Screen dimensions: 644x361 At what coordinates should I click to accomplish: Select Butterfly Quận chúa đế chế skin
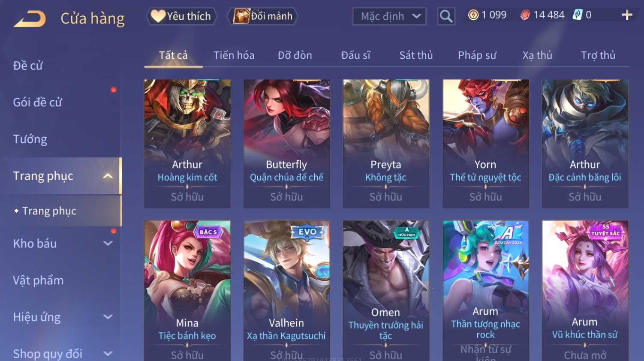(286, 144)
